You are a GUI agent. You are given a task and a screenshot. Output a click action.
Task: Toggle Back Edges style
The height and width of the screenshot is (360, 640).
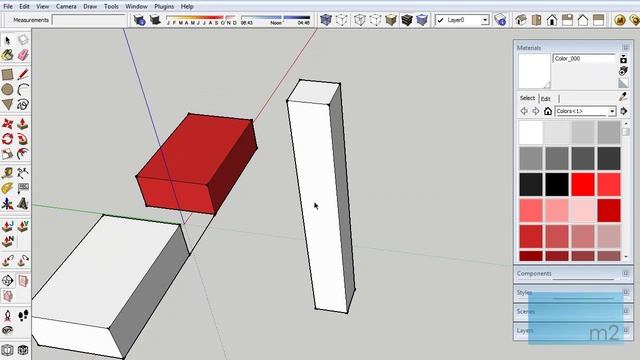tap(342, 20)
